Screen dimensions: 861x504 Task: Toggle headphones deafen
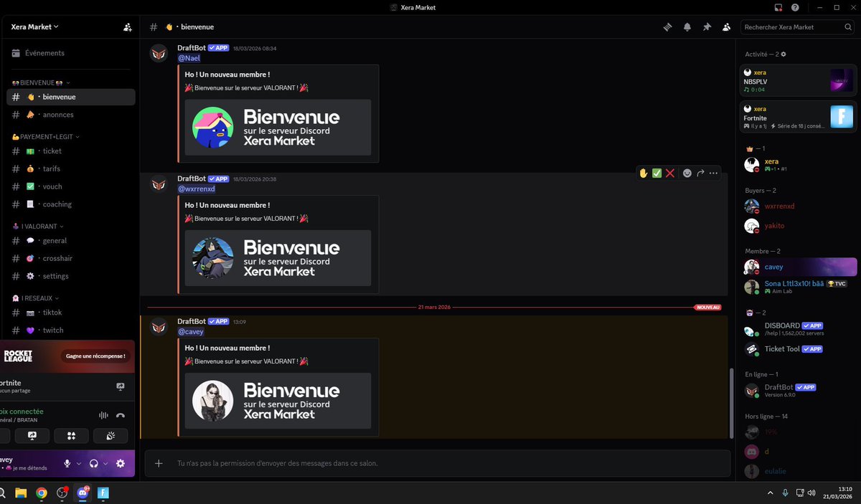coord(94,464)
